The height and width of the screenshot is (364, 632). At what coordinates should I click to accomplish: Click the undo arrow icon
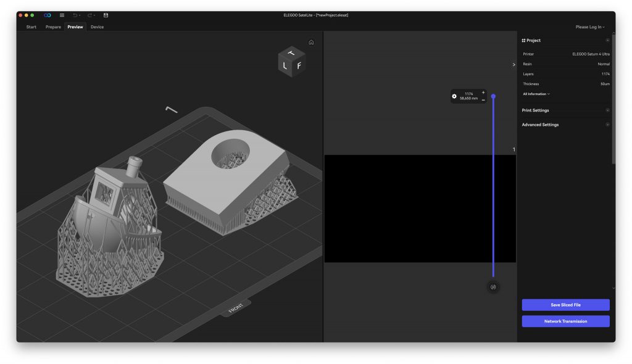(75, 15)
